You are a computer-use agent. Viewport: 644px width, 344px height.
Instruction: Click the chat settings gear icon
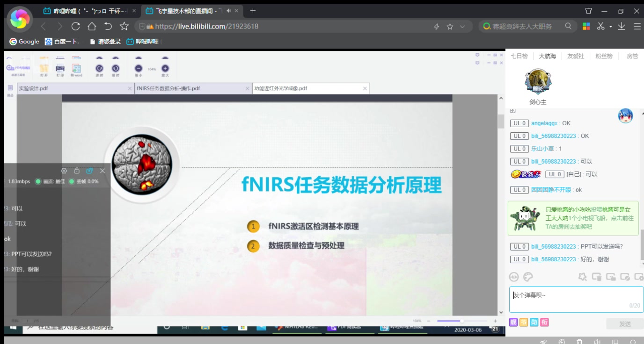tap(638, 276)
